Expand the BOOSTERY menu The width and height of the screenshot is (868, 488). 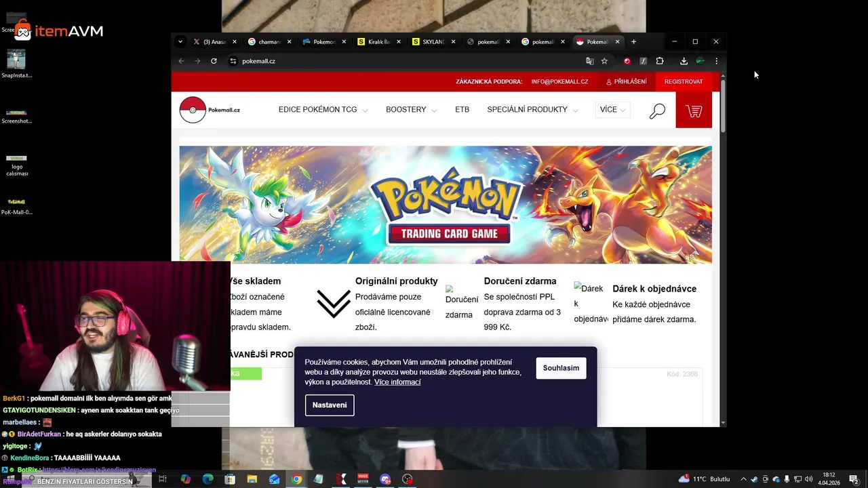pos(411,110)
